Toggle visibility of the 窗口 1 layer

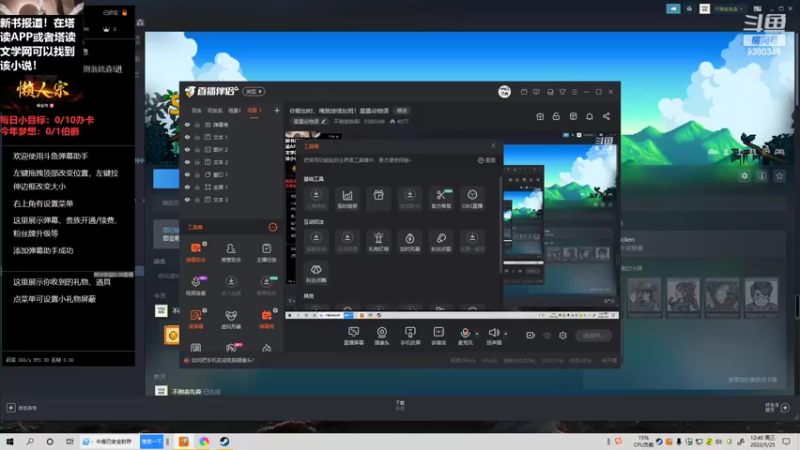[x=187, y=174]
